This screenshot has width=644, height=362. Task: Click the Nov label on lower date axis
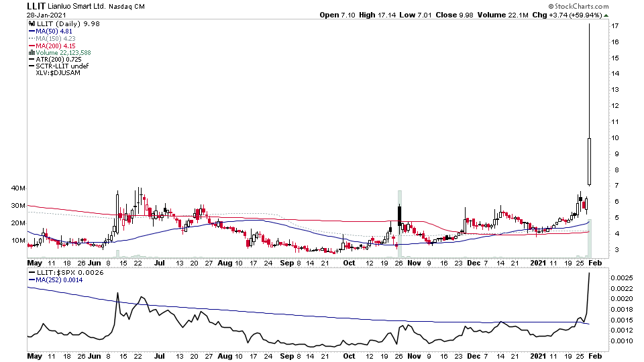(414, 356)
